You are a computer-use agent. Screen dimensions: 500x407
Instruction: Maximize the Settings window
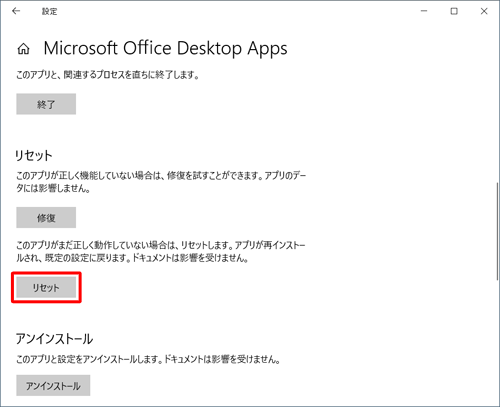tap(454, 11)
